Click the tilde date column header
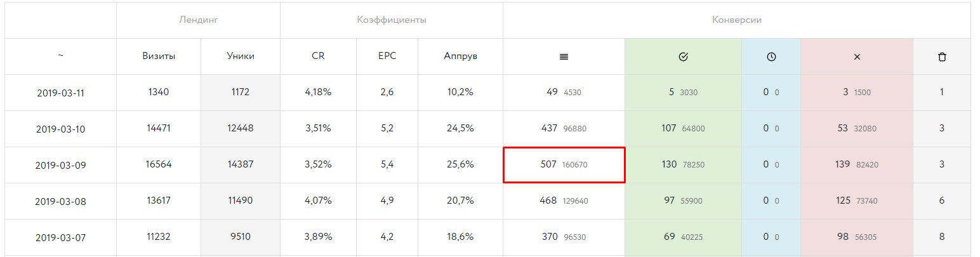This screenshot has height=257, width=980. click(x=60, y=56)
